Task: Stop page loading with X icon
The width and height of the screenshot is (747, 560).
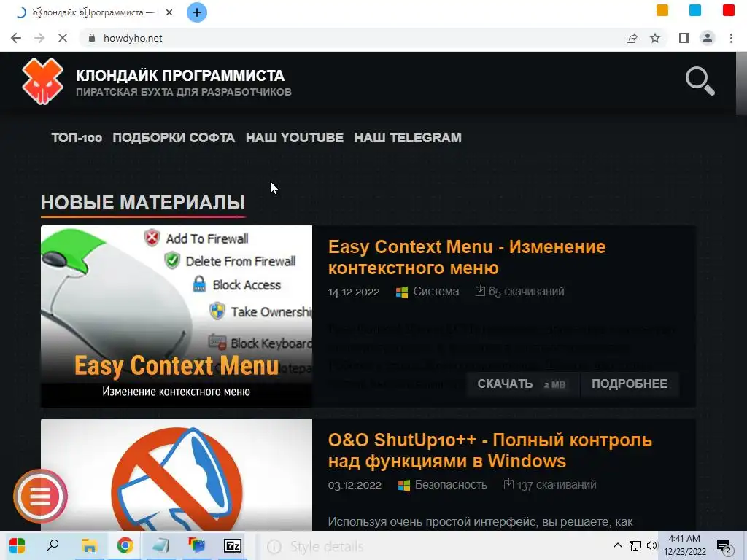Action: pos(63,38)
